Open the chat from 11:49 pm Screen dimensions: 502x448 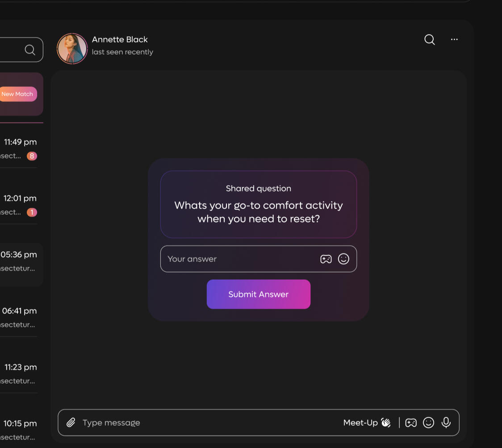[x=20, y=148]
